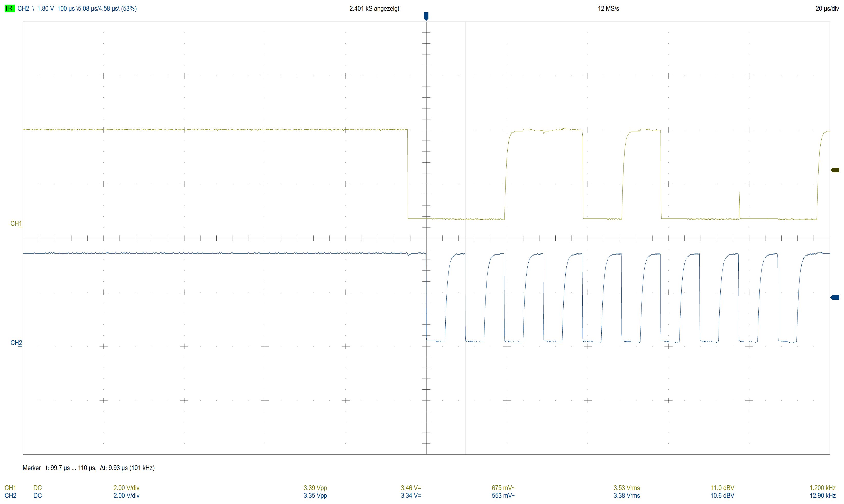
Task: Click the CH1 label in measurement table
Action: [10, 488]
